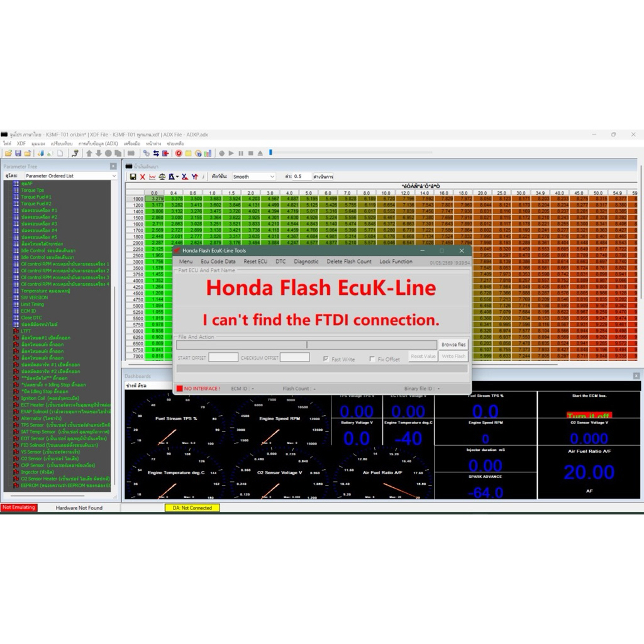
Task: Click the blue save disk toolbar icon
Action: (18, 153)
